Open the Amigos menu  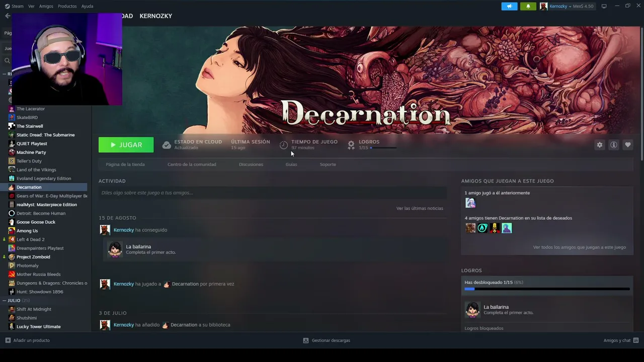tap(46, 6)
